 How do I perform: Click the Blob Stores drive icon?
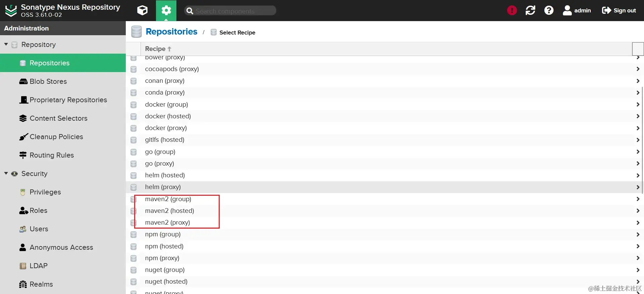click(23, 81)
